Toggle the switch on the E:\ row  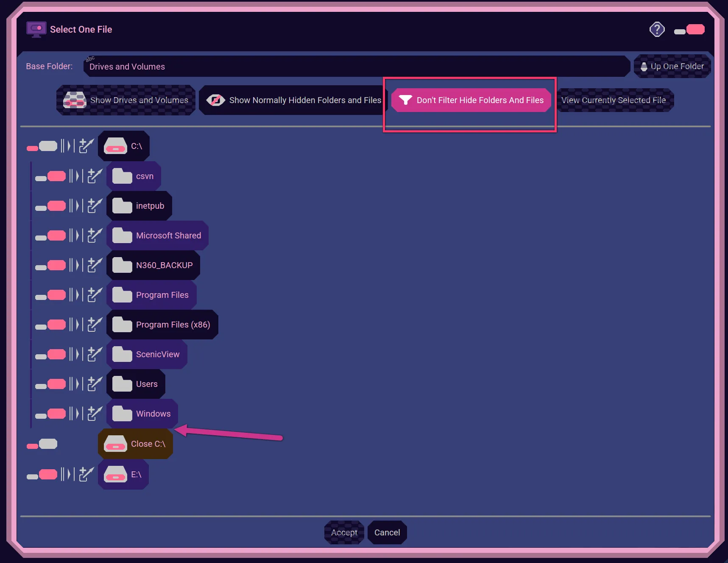[42, 475]
